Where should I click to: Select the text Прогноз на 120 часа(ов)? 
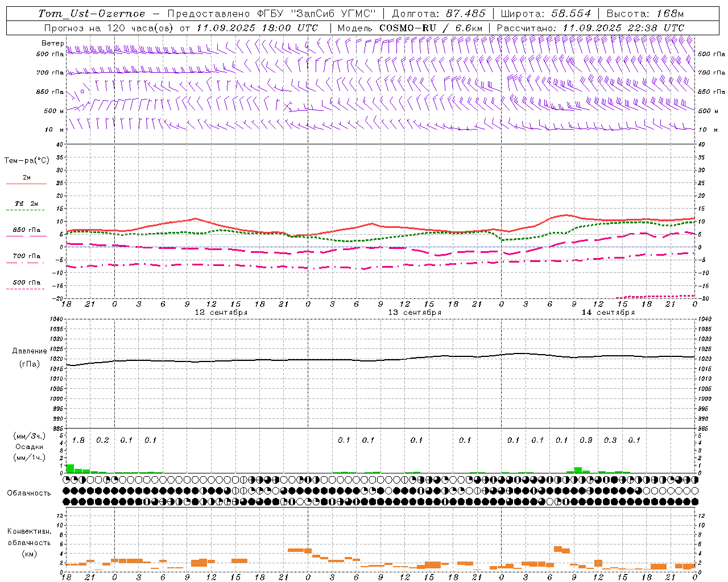point(110,28)
